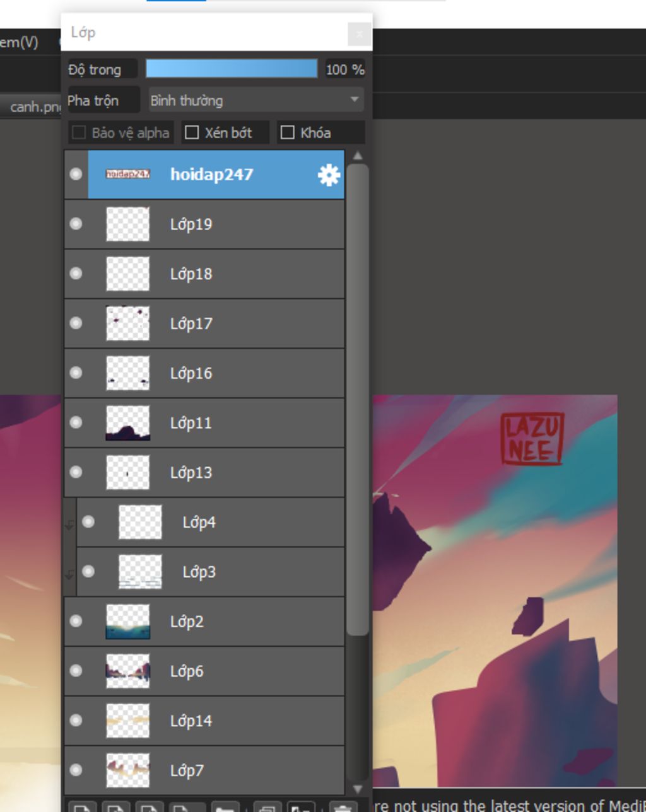
Task: Hide the clipped Lớp4 layer
Action: (88, 521)
